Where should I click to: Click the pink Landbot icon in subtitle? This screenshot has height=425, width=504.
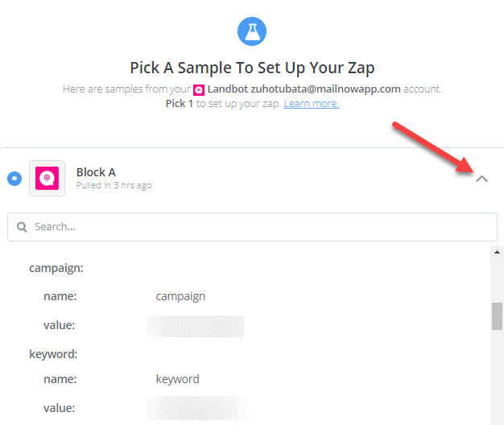click(199, 90)
